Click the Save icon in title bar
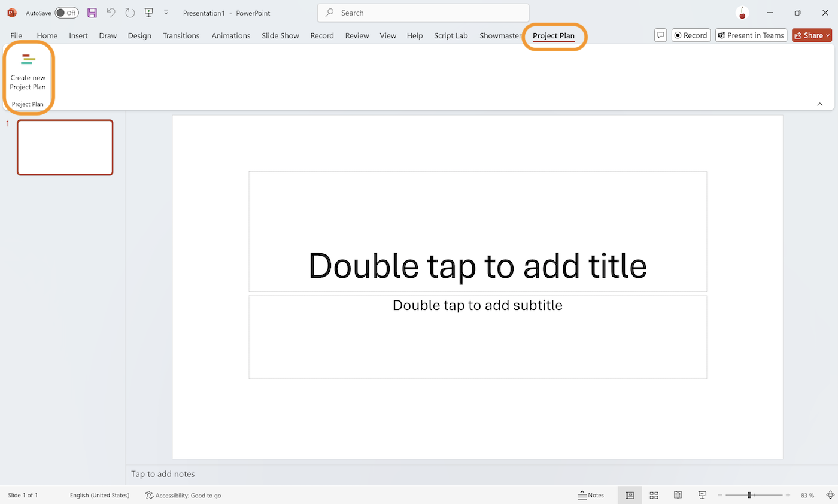Viewport: 838px width, 504px height. (x=92, y=13)
